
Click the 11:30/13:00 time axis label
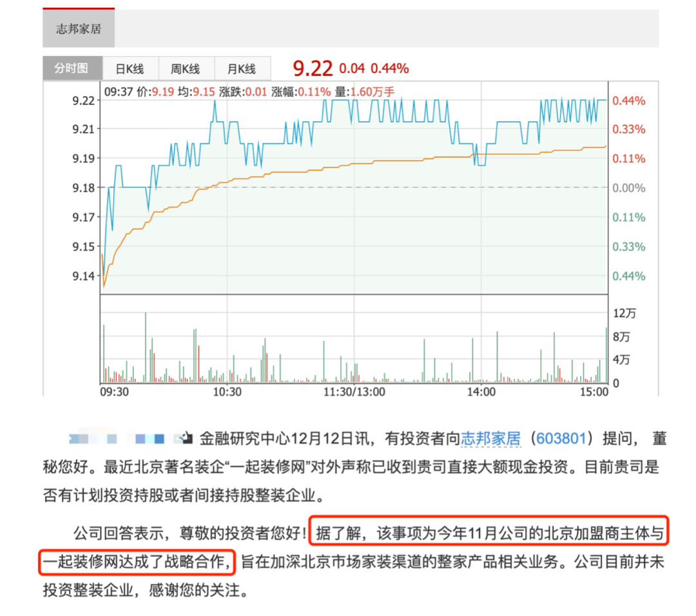tap(354, 392)
